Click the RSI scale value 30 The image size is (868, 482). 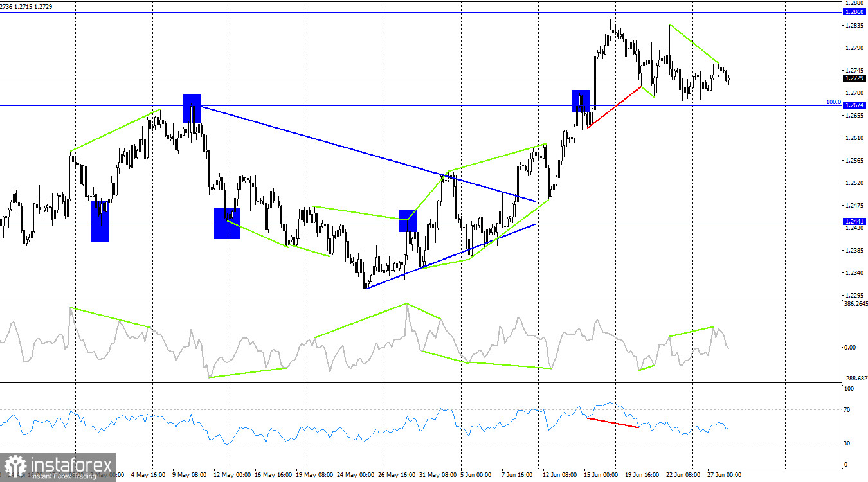pyautogui.click(x=848, y=443)
